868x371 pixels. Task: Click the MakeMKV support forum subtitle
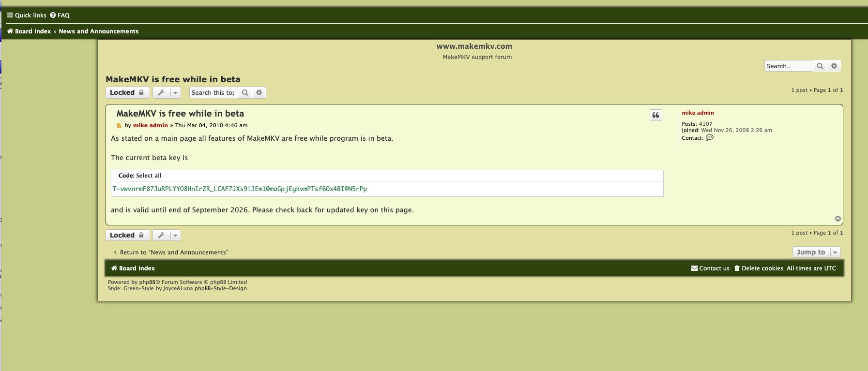coord(477,57)
